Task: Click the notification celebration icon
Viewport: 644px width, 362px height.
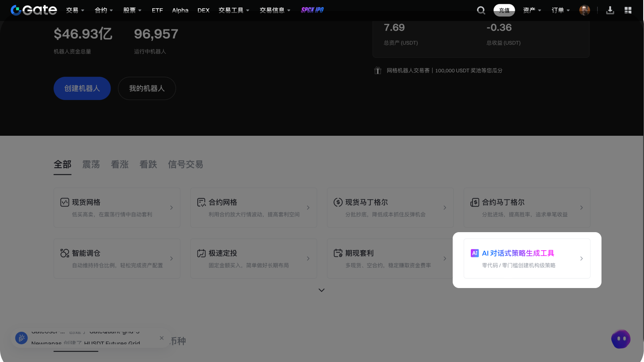Action: tap(21, 338)
